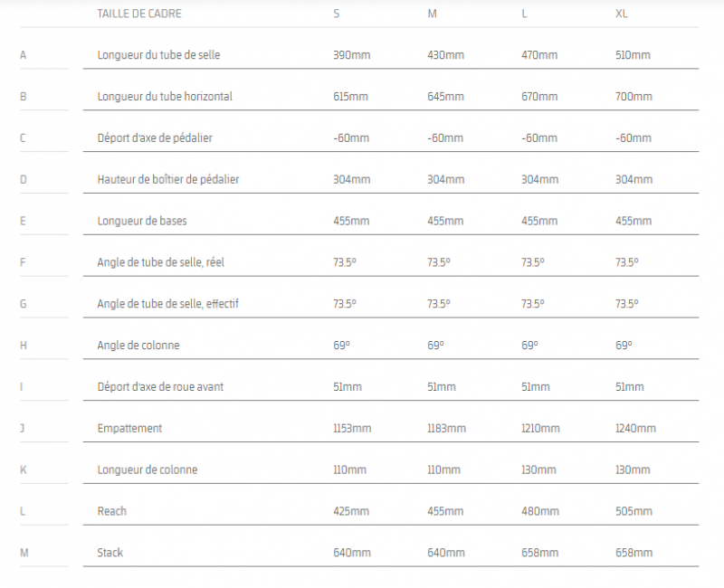Click the Déport d'axe de pédalier label

tap(155, 138)
